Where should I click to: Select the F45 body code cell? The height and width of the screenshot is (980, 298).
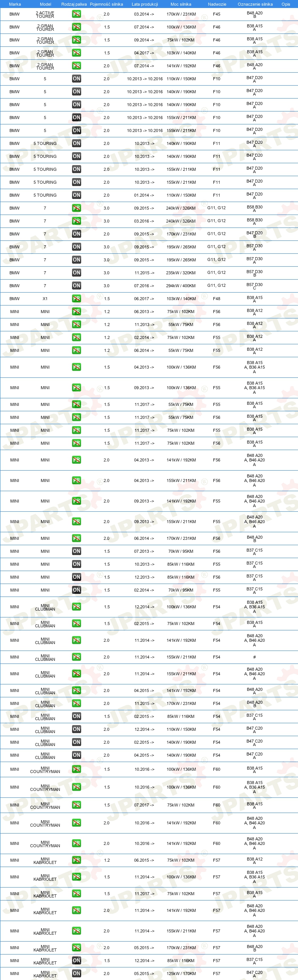pos(216,14)
